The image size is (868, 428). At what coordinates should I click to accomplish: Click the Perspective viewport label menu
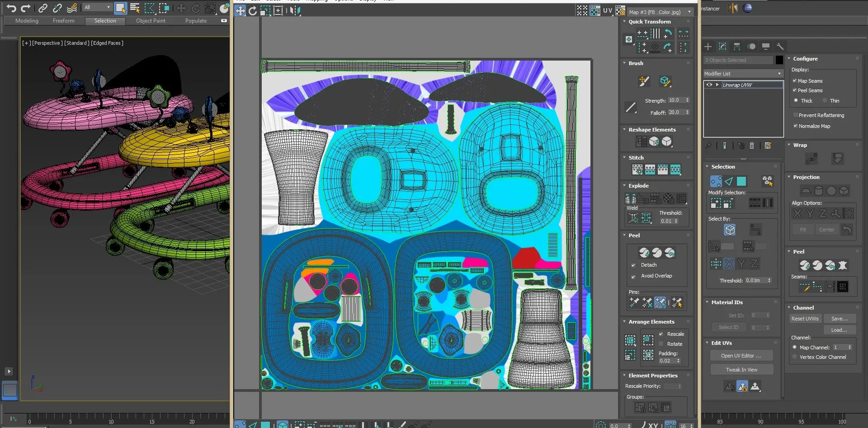47,43
